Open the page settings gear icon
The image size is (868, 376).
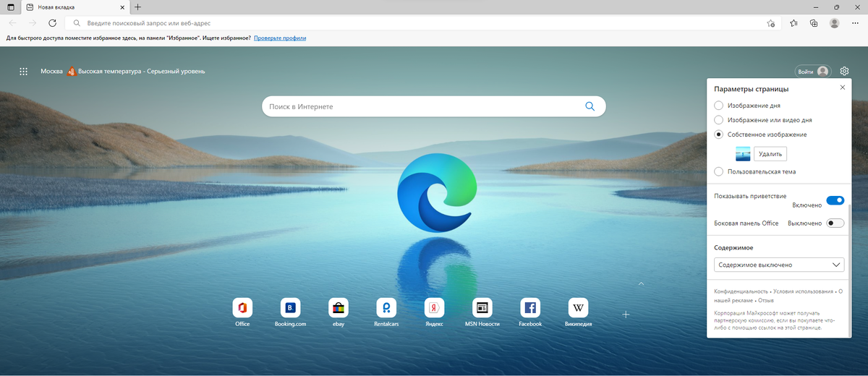(x=844, y=72)
